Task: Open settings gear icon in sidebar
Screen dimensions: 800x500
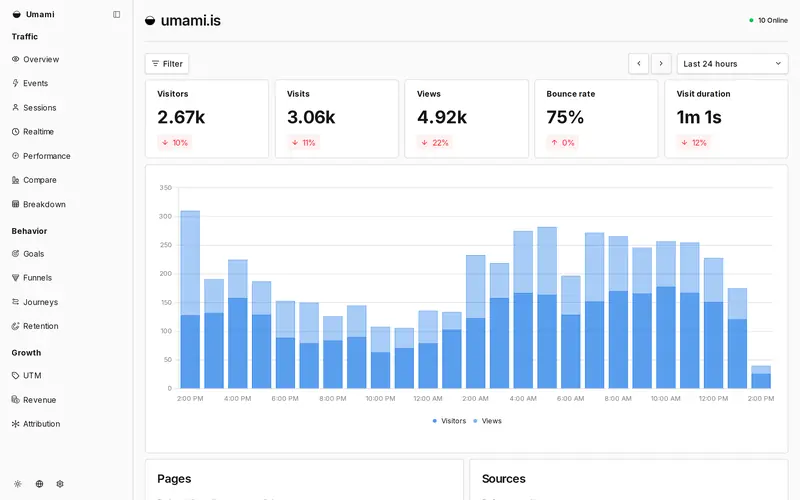Action: pos(60,484)
